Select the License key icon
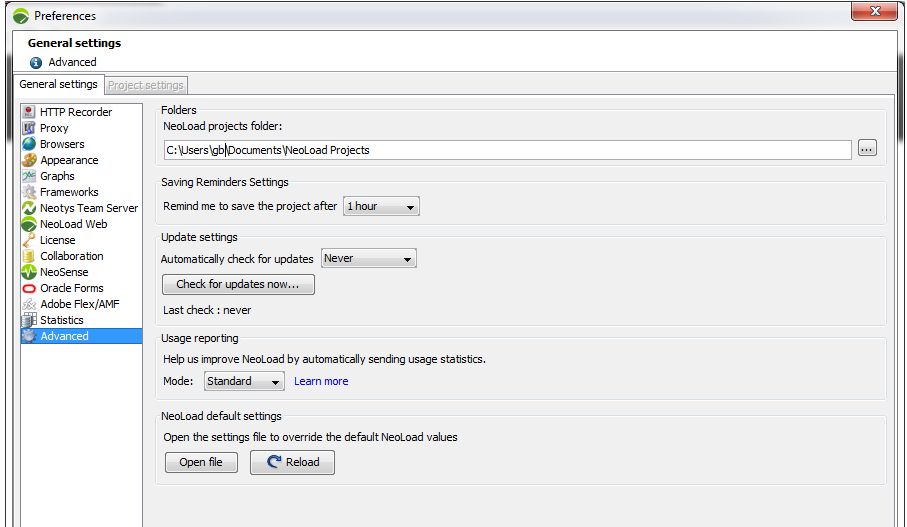Image resolution: width=907 pixels, height=527 pixels. (30, 240)
